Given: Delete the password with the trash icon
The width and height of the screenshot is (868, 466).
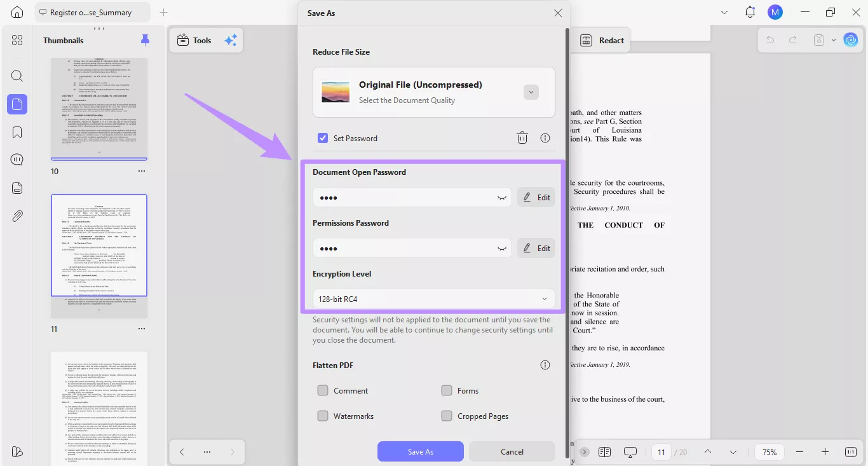Looking at the screenshot, I should 522,138.
